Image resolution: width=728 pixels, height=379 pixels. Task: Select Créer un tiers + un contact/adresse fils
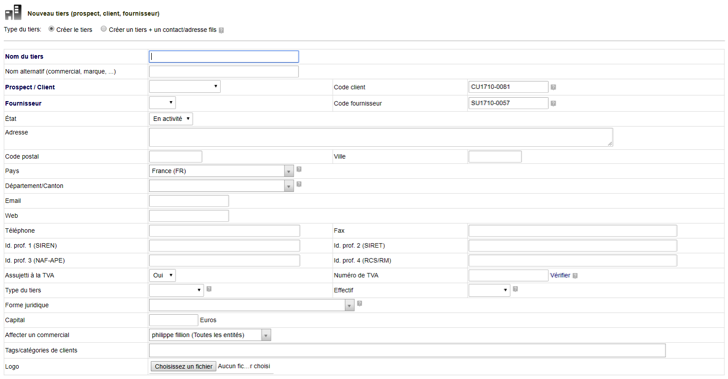104,29
